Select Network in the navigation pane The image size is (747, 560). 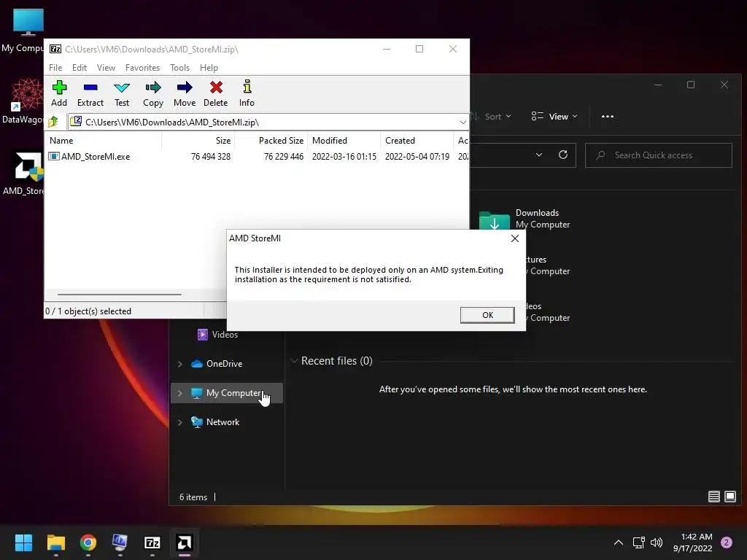point(222,422)
